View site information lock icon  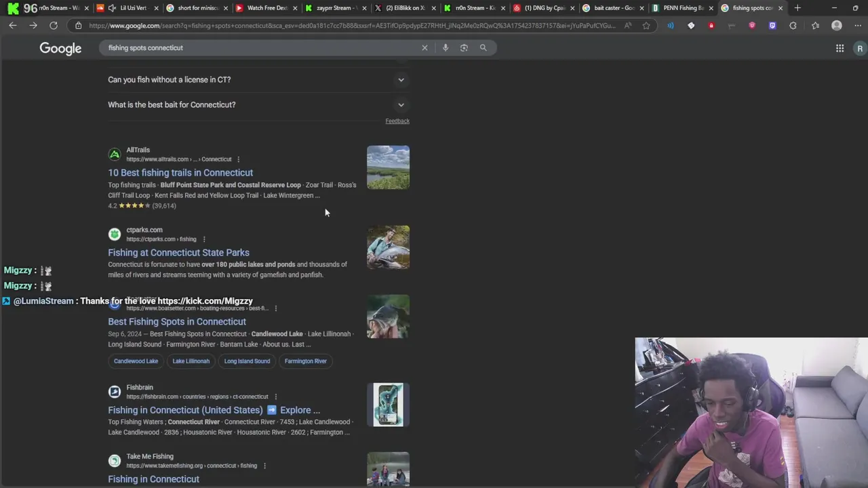[x=79, y=26]
